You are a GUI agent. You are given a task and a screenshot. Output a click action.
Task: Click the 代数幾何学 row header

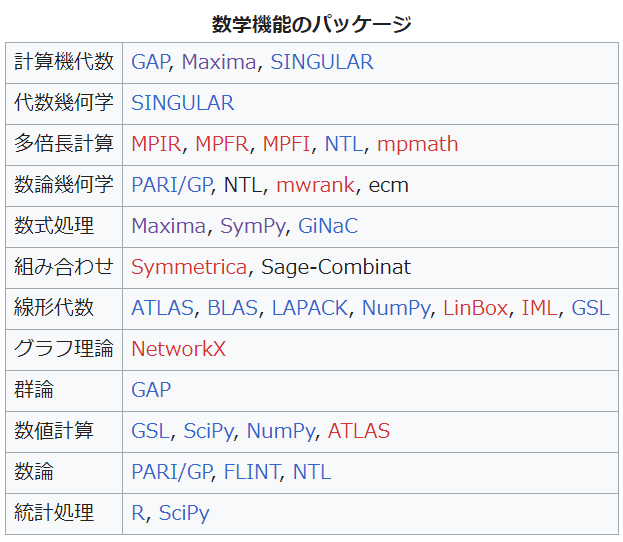click(x=64, y=103)
